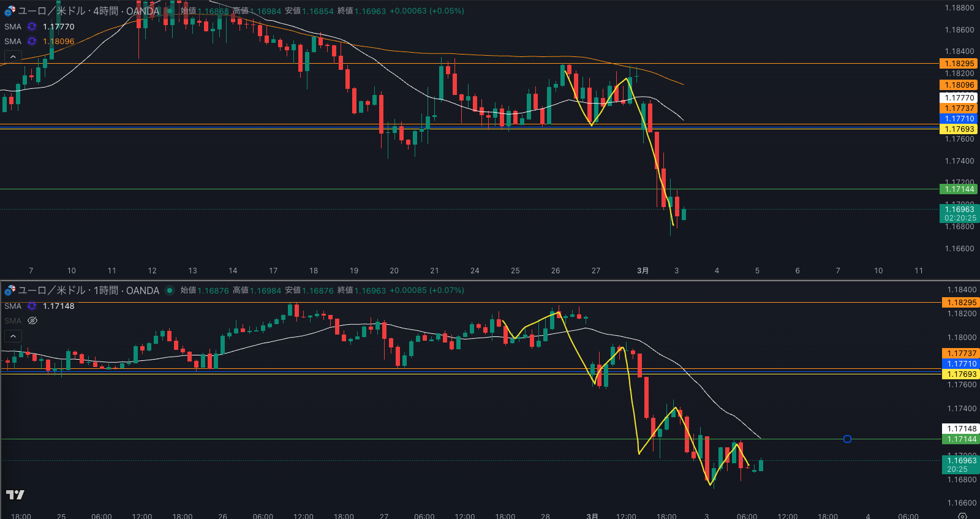Select the SMA 1.18096 indicator label

coord(13,41)
